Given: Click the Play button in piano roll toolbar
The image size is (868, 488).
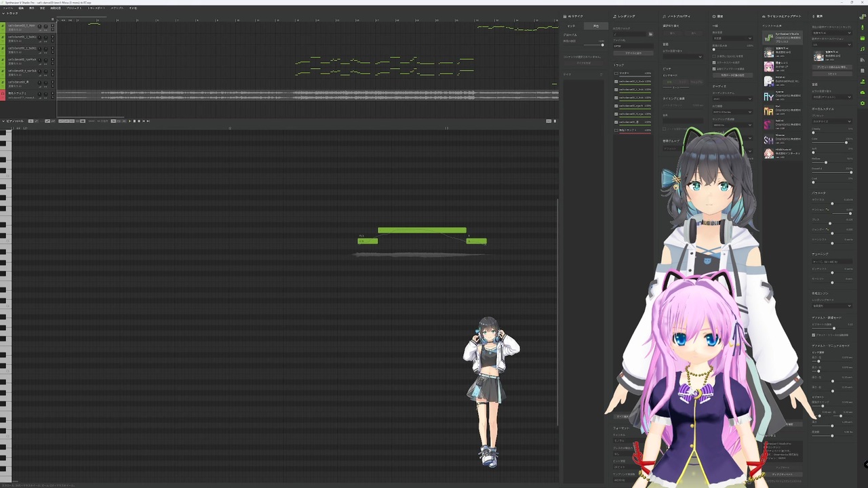Looking at the screenshot, I should (130, 121).
